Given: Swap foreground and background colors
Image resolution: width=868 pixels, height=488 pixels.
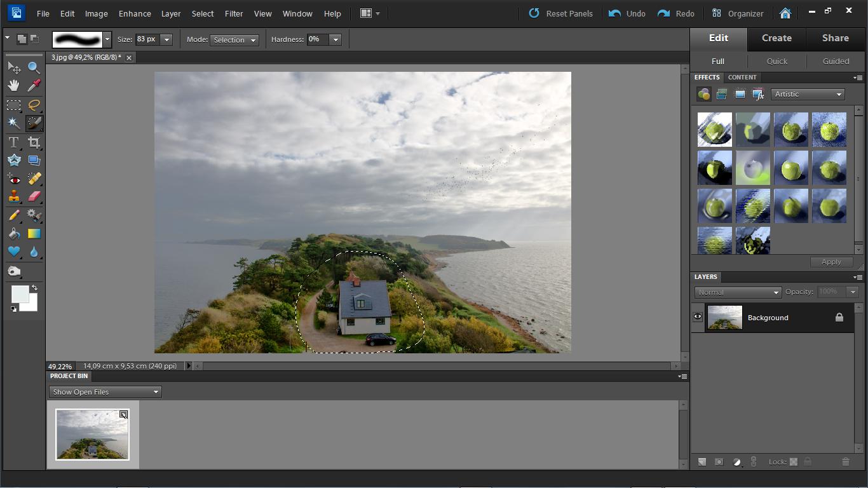Looking at the screenshot, I should [x=34, y=288].
